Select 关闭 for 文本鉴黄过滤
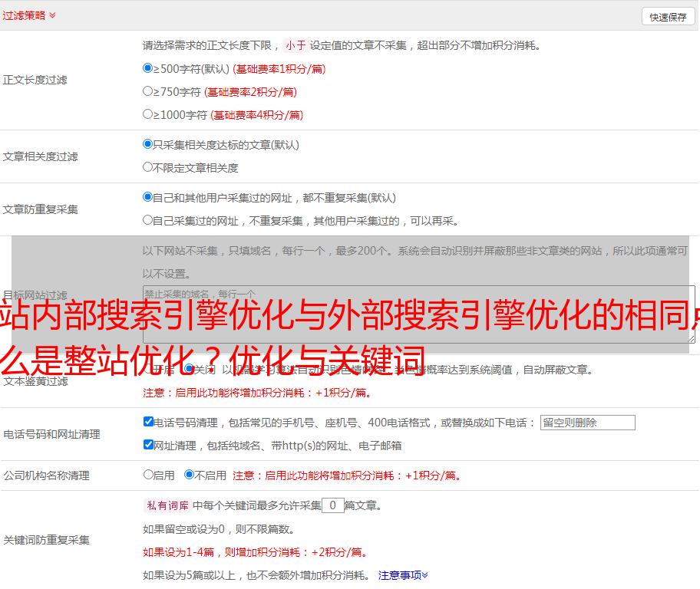700x589 pixels. (x=189, y=370)
